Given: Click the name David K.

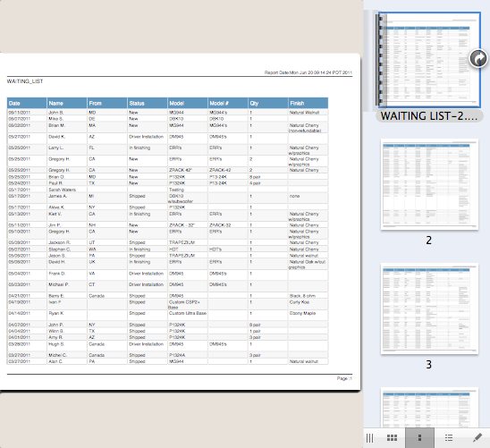Looking at the screenshot, I should click(56, 137).
